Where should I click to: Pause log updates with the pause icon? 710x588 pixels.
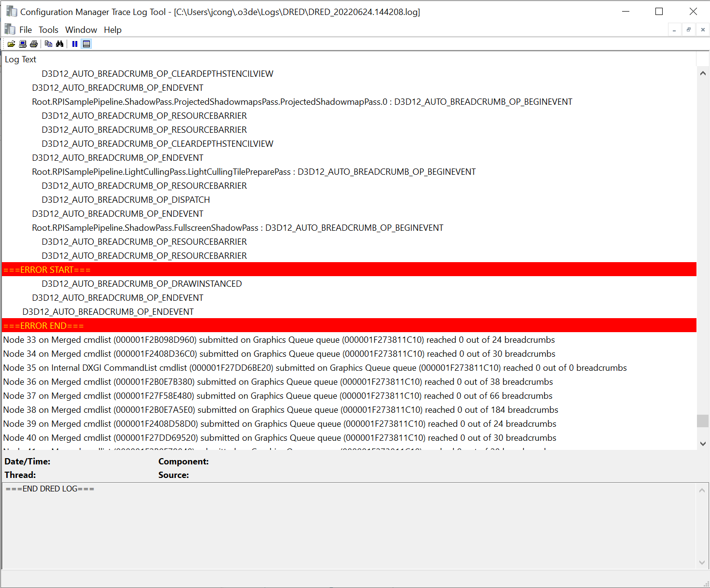coord(75,44)
